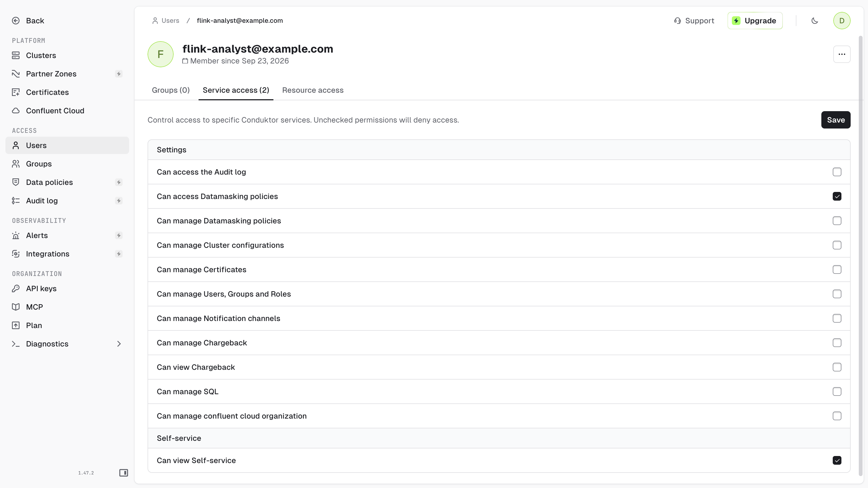The height and width of the screenshot is (488, 868).
Task: Click the flink-analyst@example.com breadcrumb
Action: tap(240, 21)
